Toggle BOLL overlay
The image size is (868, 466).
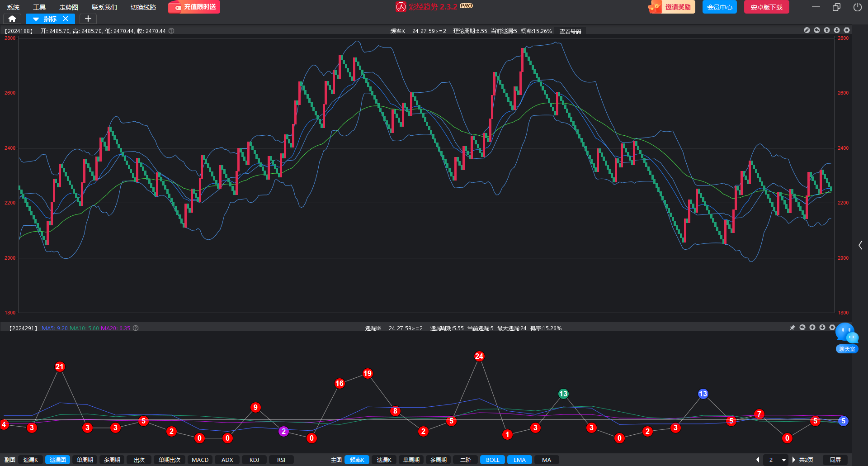click(x=493, y=460)
